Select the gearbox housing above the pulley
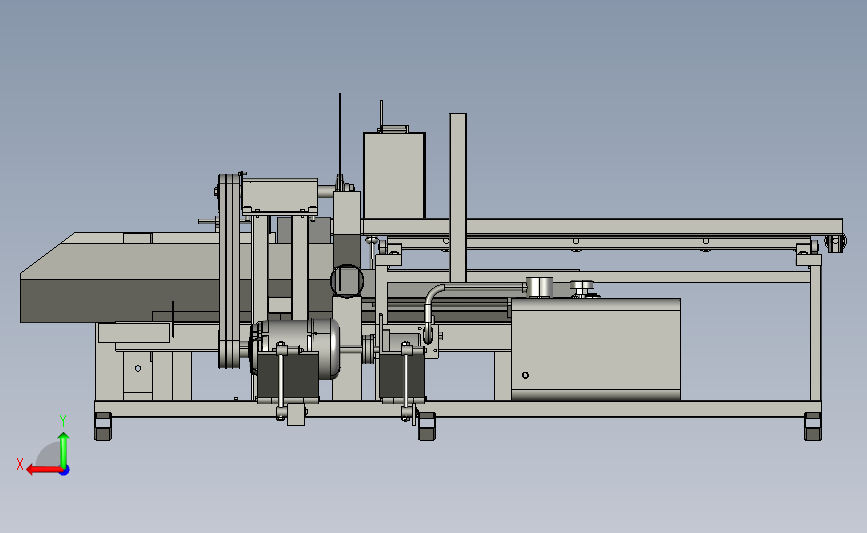867x533 pixels. pyautogui.click(x=280, y=196)
